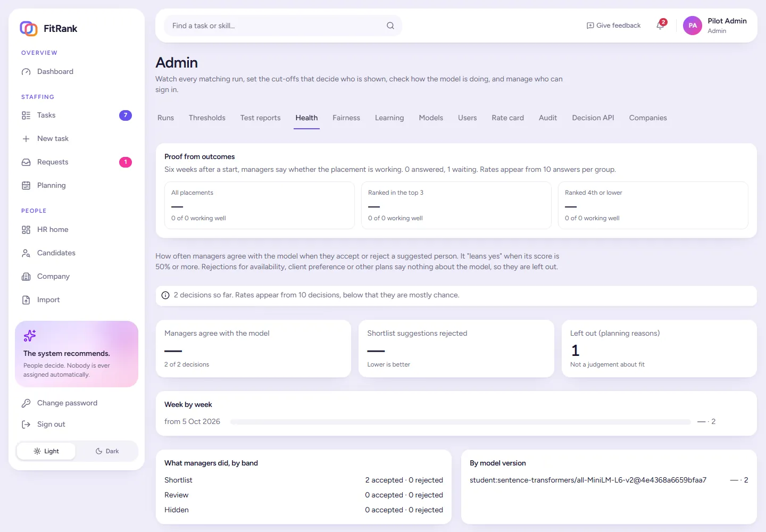766x532 pixels.
Task: Select the Test reports tab
Action: [x=260, y=118]
